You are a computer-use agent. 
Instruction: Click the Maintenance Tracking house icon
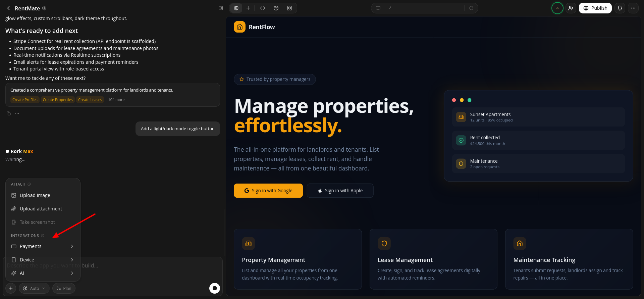click(x=520, y=244)
